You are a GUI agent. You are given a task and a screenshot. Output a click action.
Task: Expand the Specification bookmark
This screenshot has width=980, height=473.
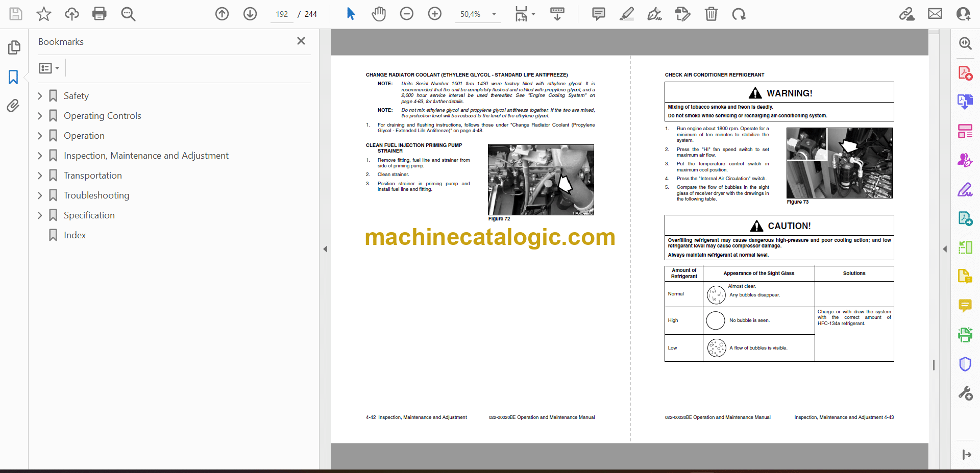click(x=40, y=215)
